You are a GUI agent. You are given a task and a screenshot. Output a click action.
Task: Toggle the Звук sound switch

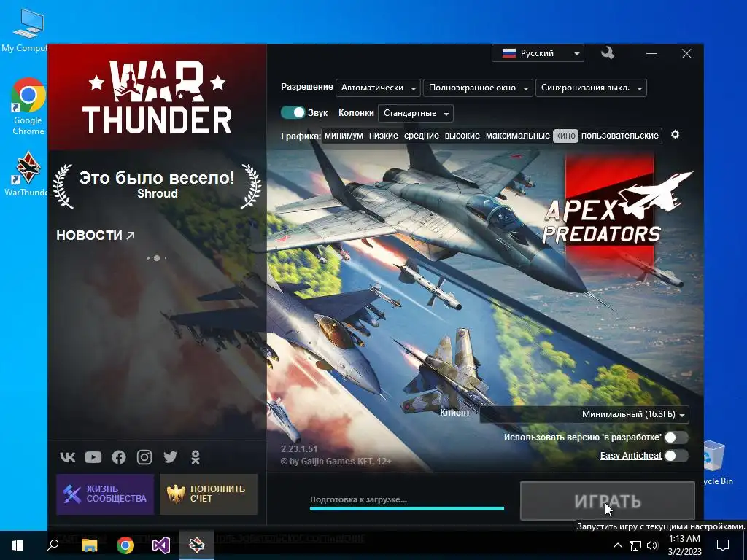click(x=293, y=112)
